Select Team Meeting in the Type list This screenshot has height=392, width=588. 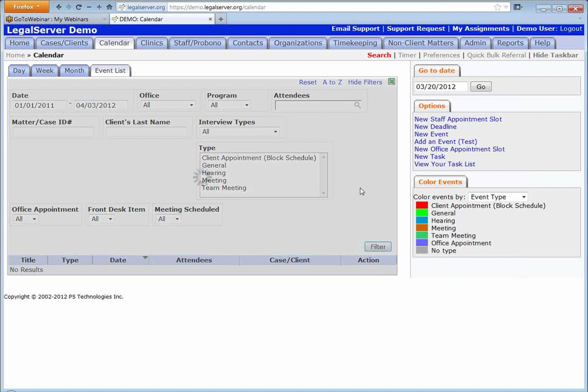pos(224,188)
